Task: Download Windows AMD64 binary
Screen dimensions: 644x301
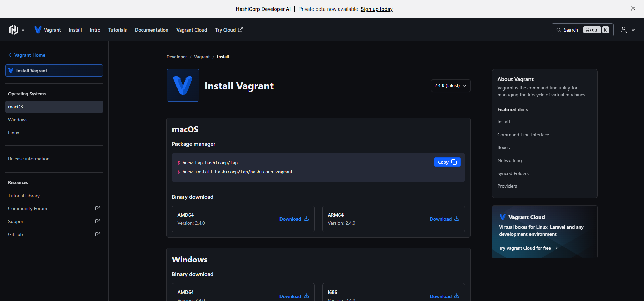Action: (294, 296)
